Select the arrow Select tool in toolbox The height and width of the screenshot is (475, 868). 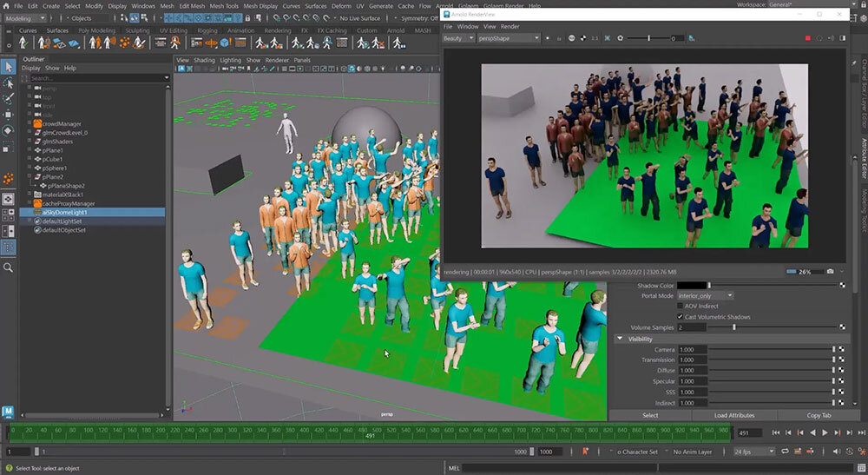[9, 67]
